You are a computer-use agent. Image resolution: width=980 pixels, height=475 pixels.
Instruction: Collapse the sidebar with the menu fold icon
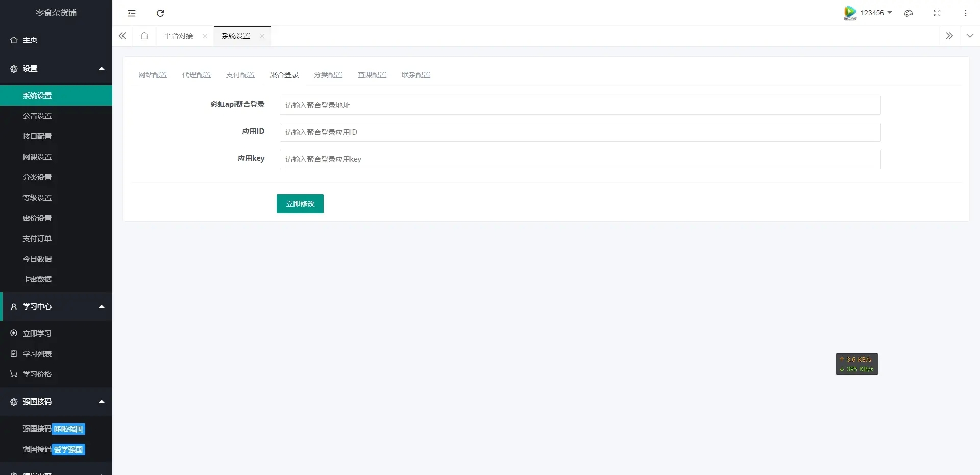point(132,13)
